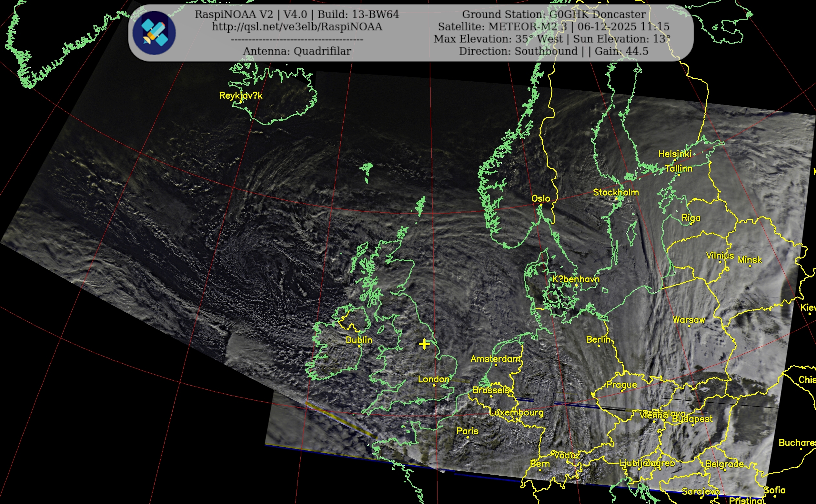This screenshot has width=816, height=504.
Task: Click the Amsterdam city label
Action: coord(495,359)
